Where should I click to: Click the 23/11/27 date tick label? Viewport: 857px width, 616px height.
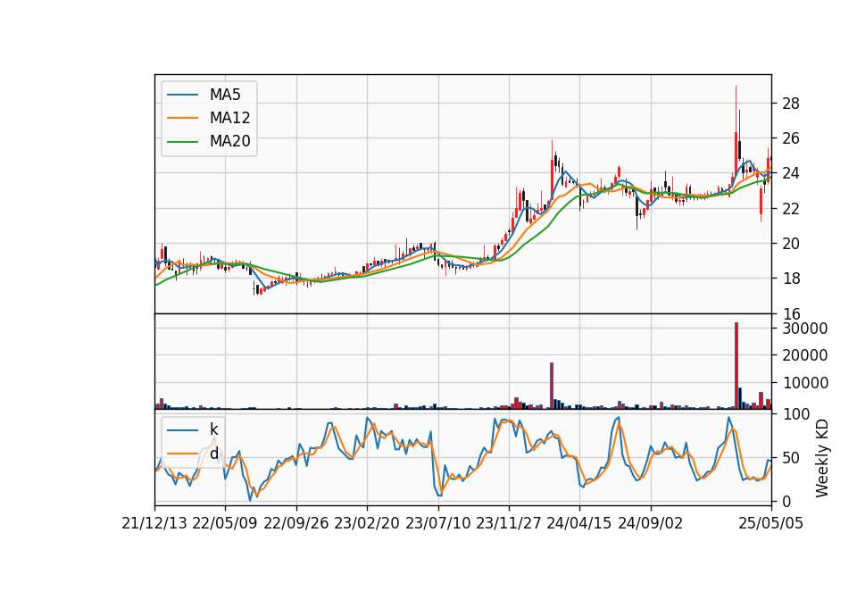[x=508, y=524]
